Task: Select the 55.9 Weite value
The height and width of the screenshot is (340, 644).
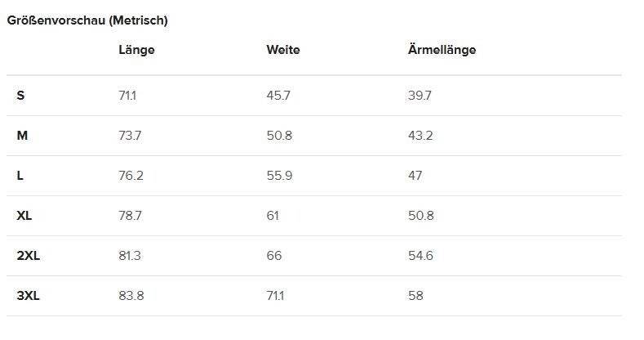Action: [x=279, y=176]
